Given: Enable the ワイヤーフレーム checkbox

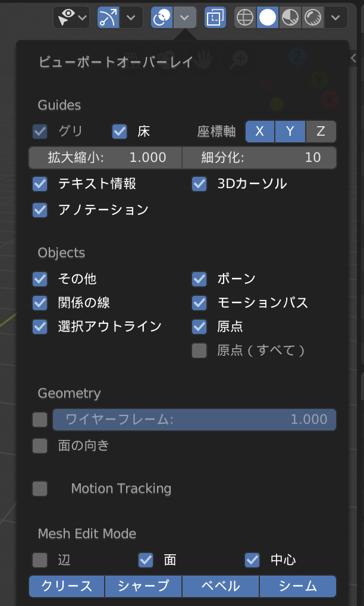Looking at the screenshot, I should coord(40,420).
